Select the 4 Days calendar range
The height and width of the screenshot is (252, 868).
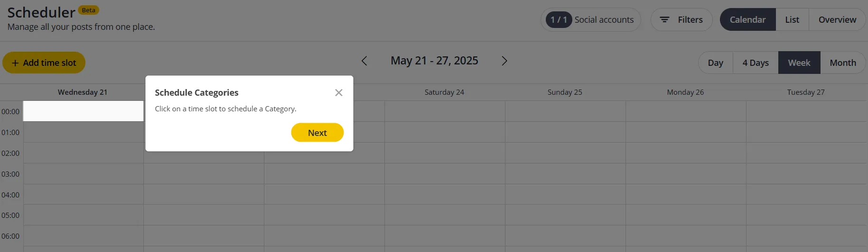(x=756, y=63)
